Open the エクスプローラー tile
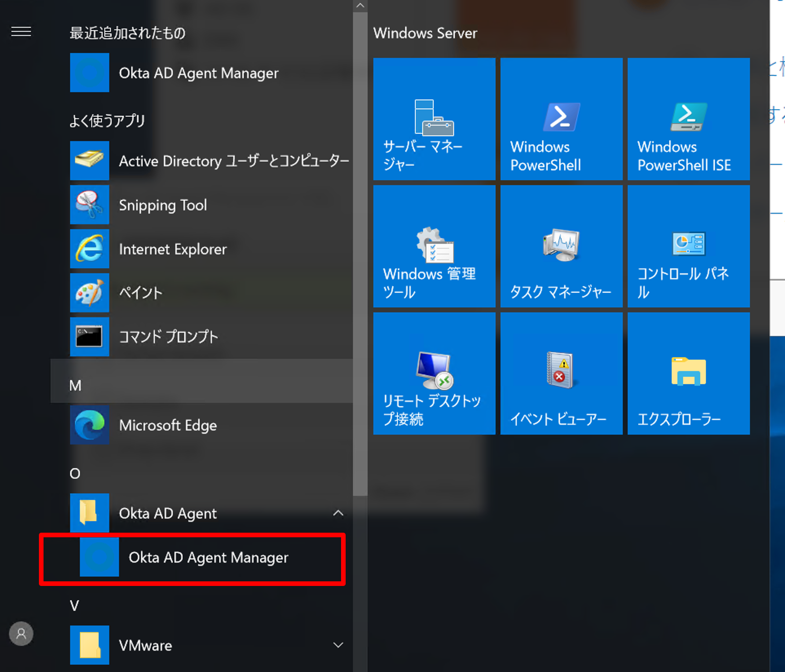This screenshot has height=672, width=785. [x=689, y=373]
